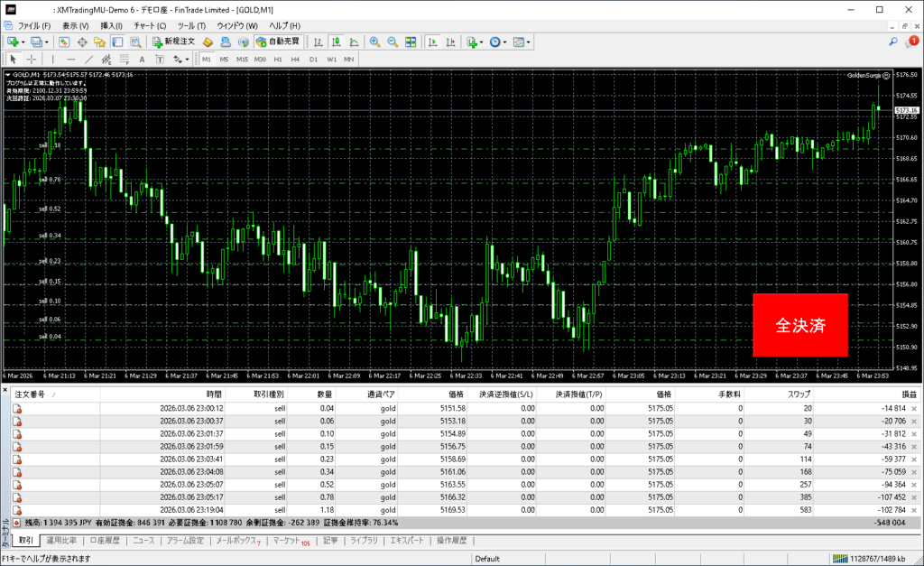This screenshot has height=566, width=924.
Task: Select the text label 'A' tool
Action: click(x=140, y=60)
